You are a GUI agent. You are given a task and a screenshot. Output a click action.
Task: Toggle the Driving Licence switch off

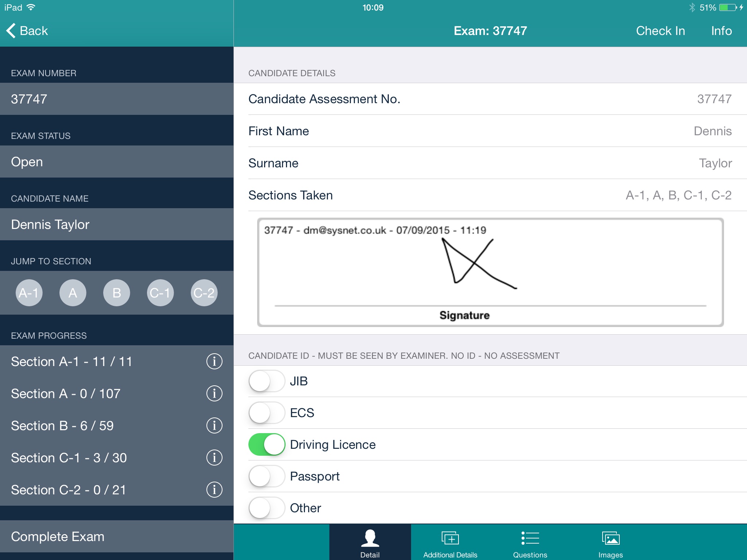tap(267, 445)
